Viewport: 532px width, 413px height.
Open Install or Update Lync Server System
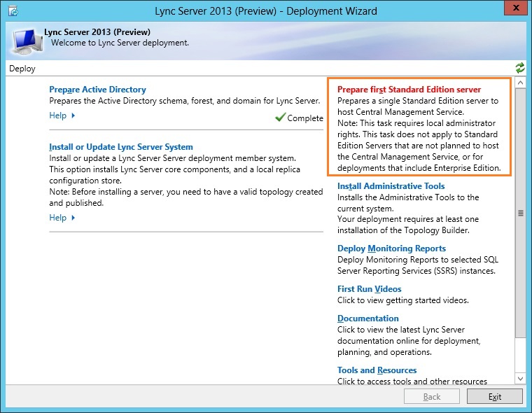(x=121, y=147)
